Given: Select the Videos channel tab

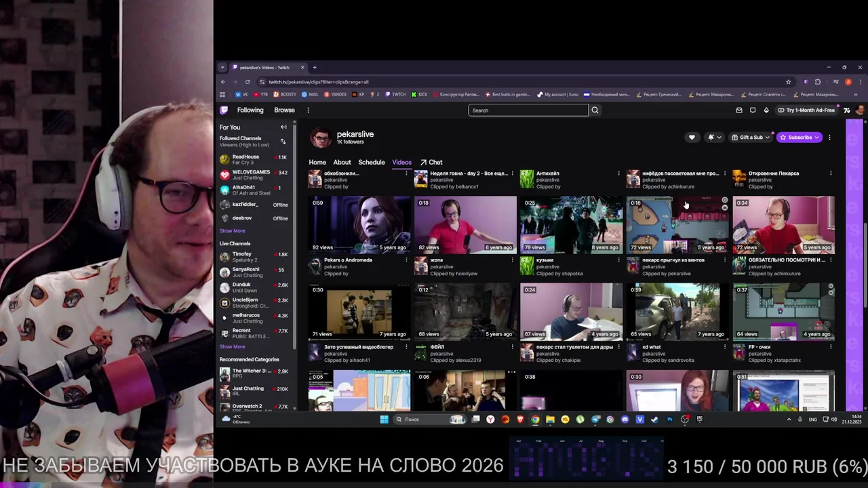Looking at the screenshot, I should [401, 162].
